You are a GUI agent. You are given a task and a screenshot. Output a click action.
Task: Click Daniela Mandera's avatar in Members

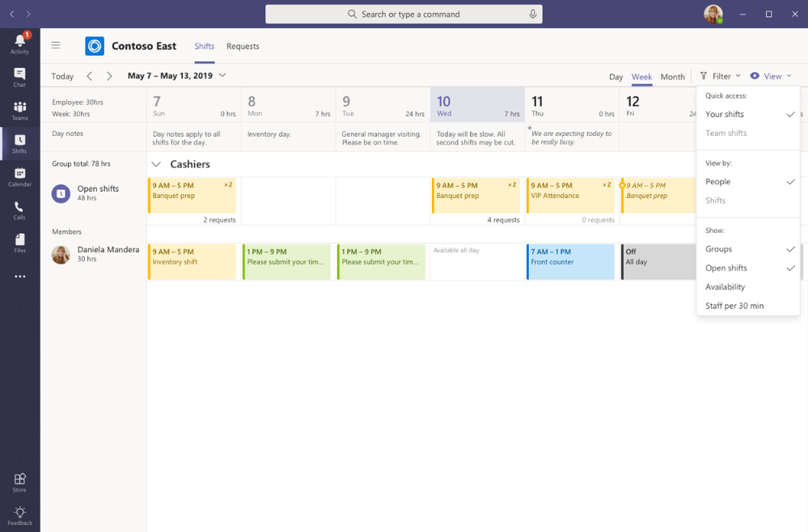(61, 255)
